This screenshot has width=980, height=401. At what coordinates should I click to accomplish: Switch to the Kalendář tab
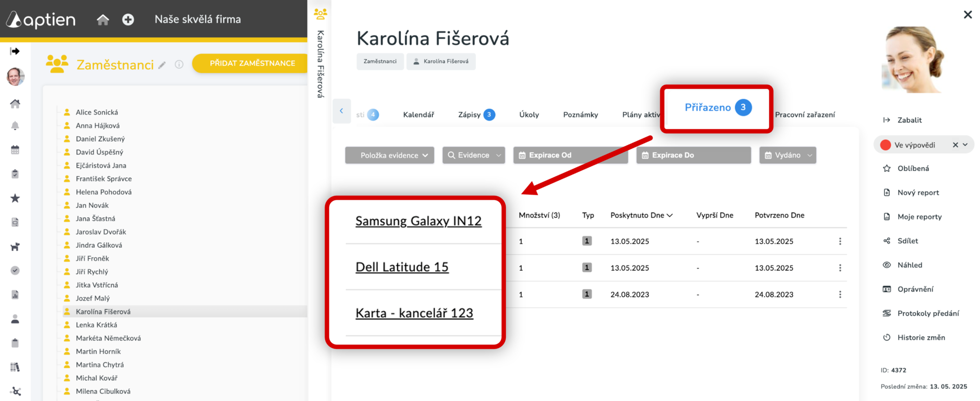pyautogui.click(x=419, y=115)
